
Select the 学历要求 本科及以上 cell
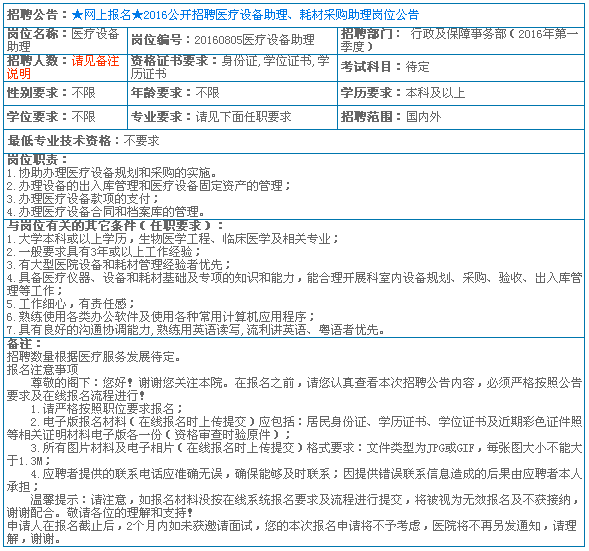pos(461,93)
